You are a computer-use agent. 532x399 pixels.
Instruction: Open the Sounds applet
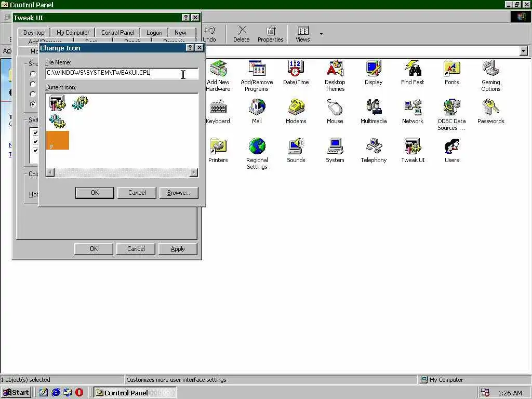(296, 150)
